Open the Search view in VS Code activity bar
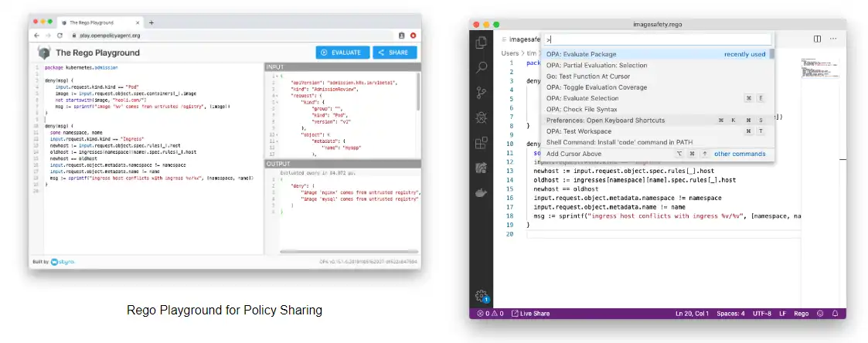Screen dimensions: 868x343 tap(481, 67)
